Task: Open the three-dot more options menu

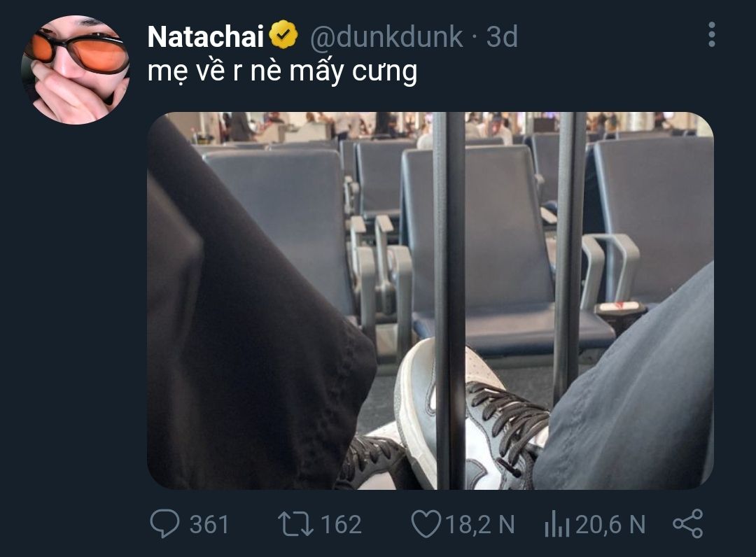Action: (711, 35)
